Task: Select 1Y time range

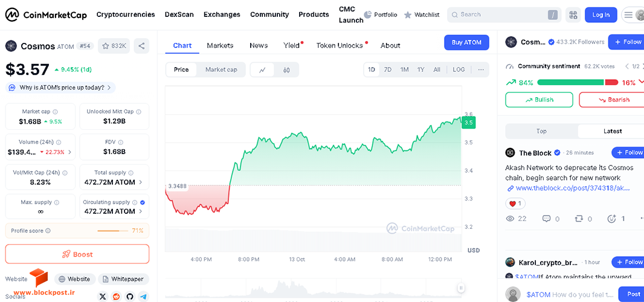Action: click(420, 69)
